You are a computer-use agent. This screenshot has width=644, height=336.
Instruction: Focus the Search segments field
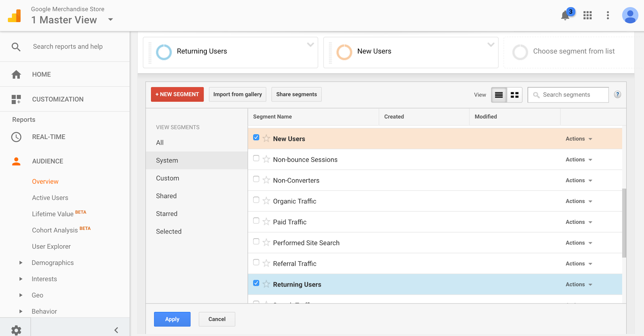[568, 95]
